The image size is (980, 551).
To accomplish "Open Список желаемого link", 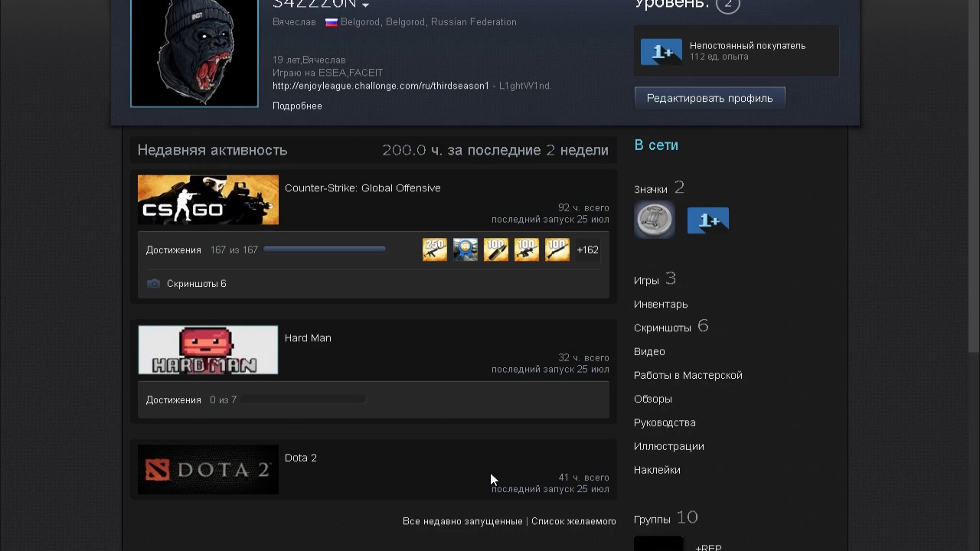I will [x=573, y=521].
